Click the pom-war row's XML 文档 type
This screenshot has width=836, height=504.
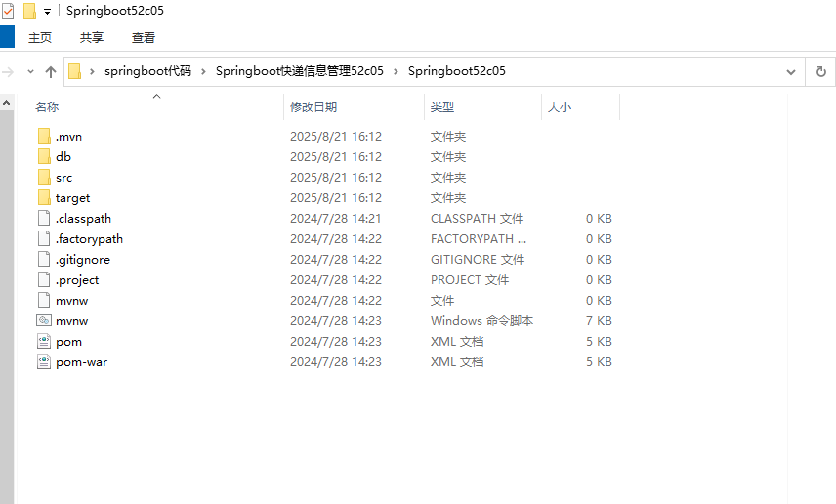coord(457,362)
